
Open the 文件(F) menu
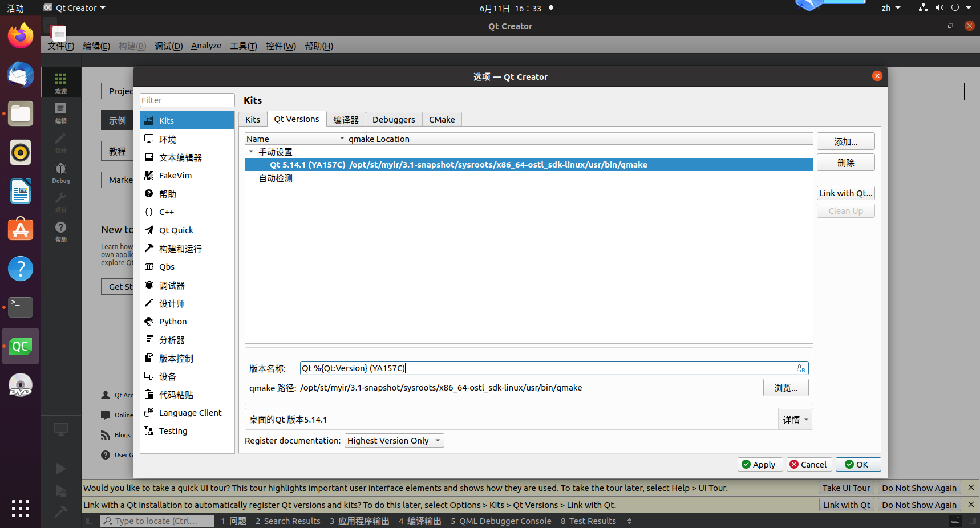pyautogui.click(x=61, y=46)
